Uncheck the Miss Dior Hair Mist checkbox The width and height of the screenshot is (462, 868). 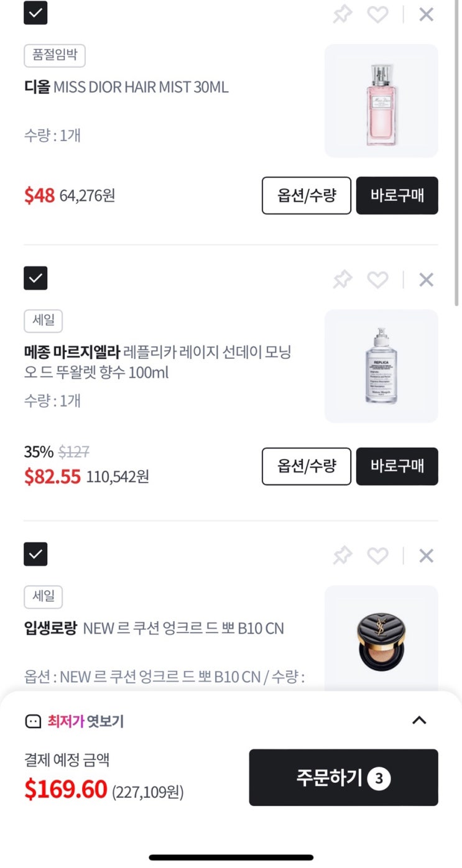35,12
